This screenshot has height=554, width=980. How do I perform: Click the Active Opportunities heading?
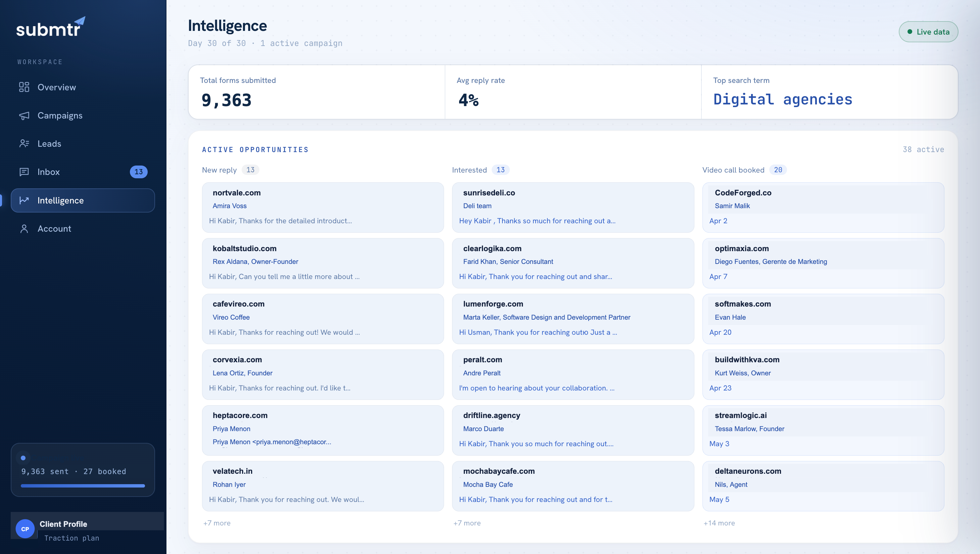click(255, 149)
